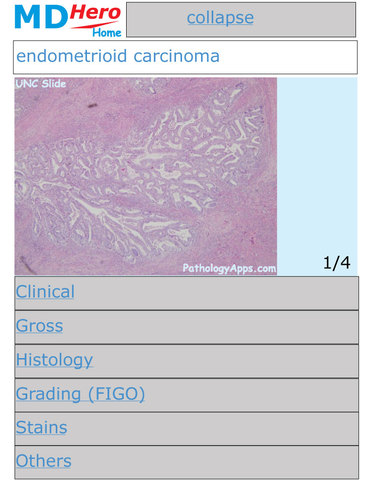Show the Stains section

tap(187, 429)
